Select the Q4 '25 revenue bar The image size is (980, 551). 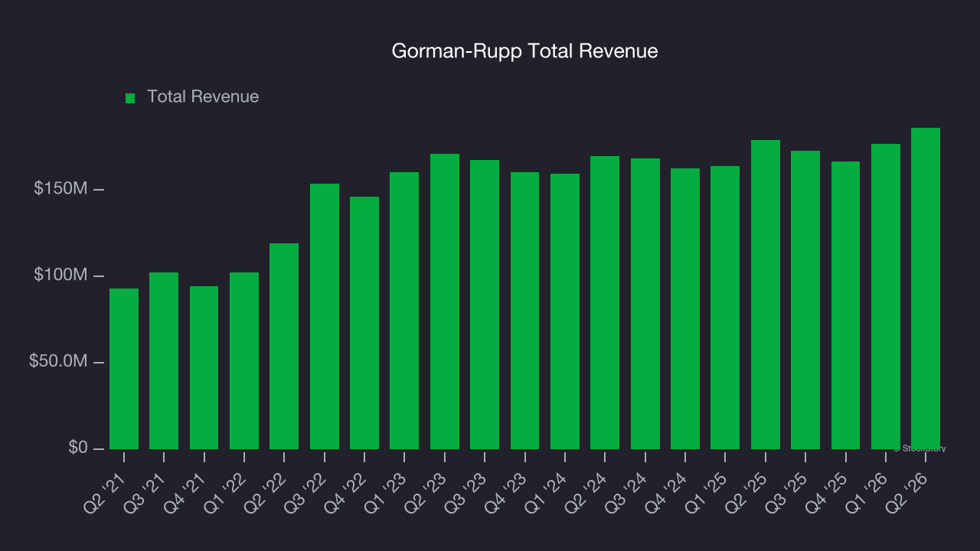[x=846, y=305]
